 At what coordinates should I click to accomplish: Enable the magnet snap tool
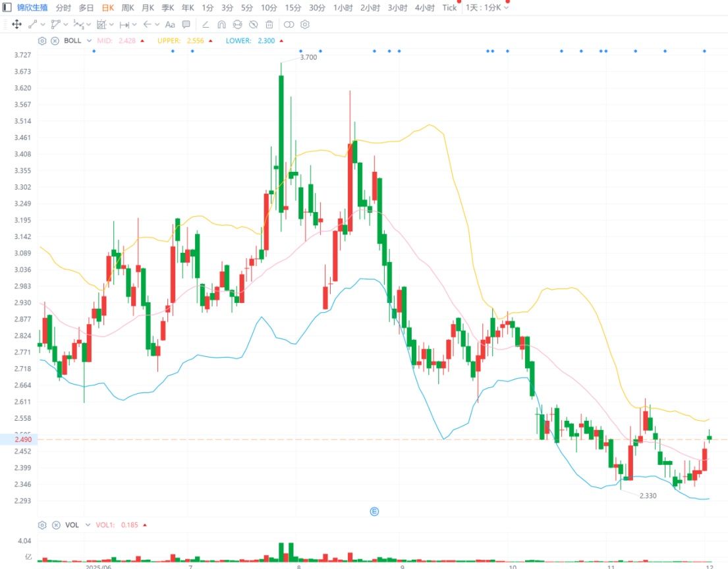pyautogui.click(x=221, y=24)
